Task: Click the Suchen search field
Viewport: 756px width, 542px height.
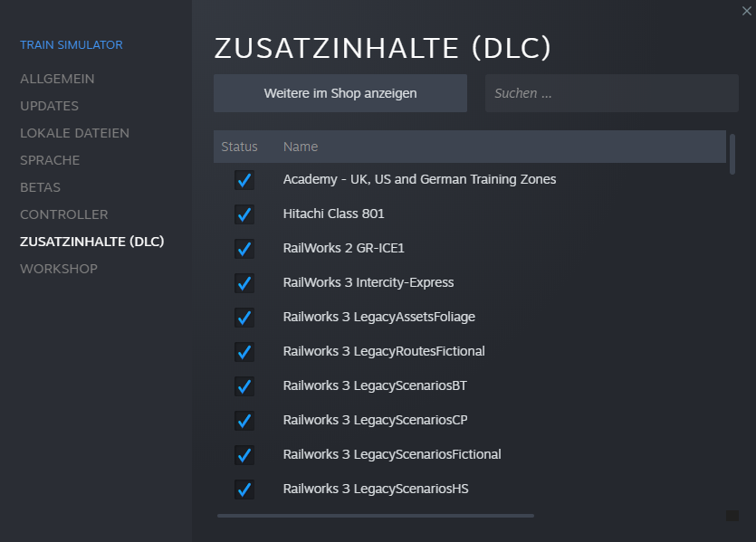Action: pyautogui.click(x=611, y=93)
